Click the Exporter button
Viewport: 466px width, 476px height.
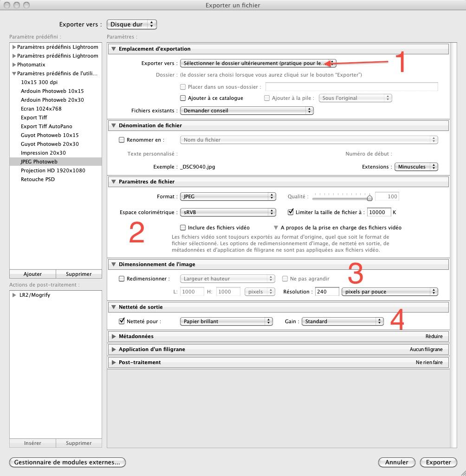[x=438, y=462]
